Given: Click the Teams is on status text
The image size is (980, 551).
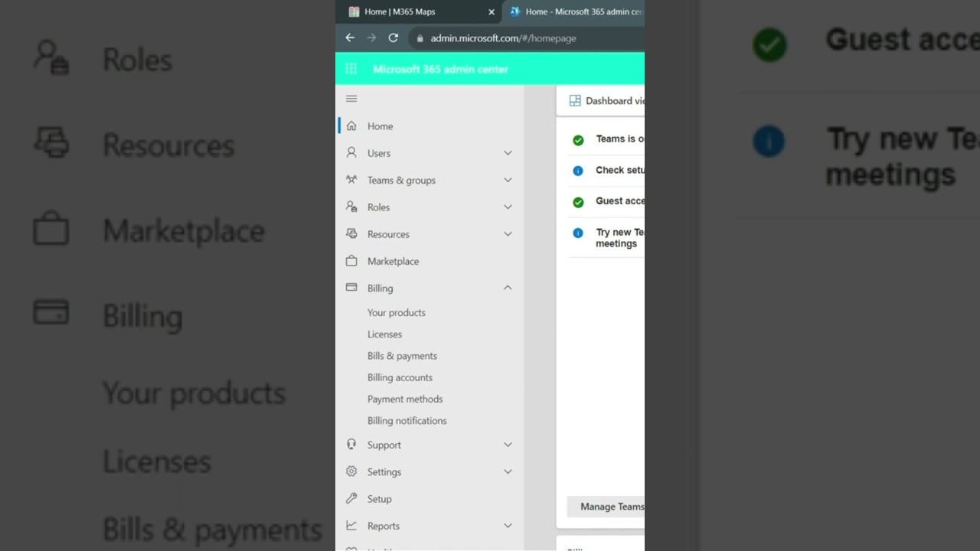Looking at the screenshot, I should pyautogui.click(x=620, y=139).
